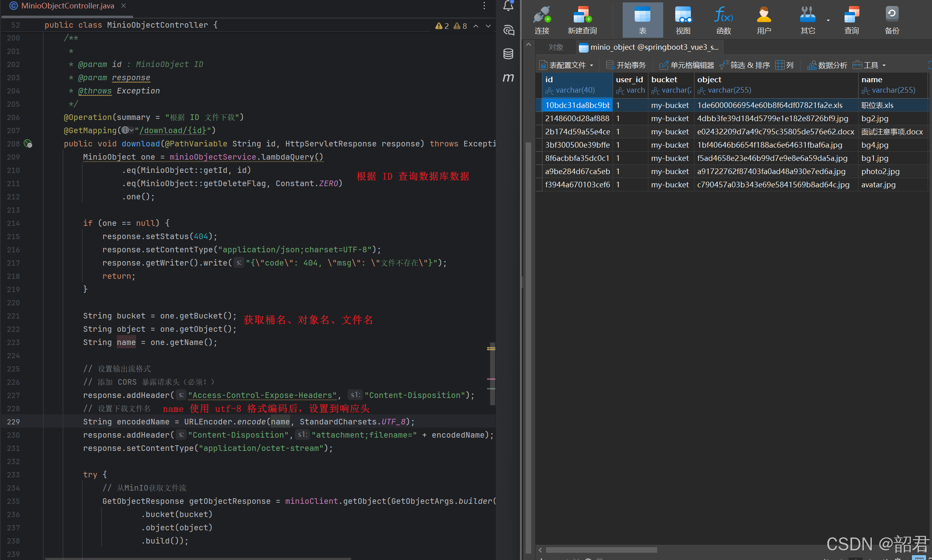Select the row with name avatar.jpg

click(x=878, y=185)
